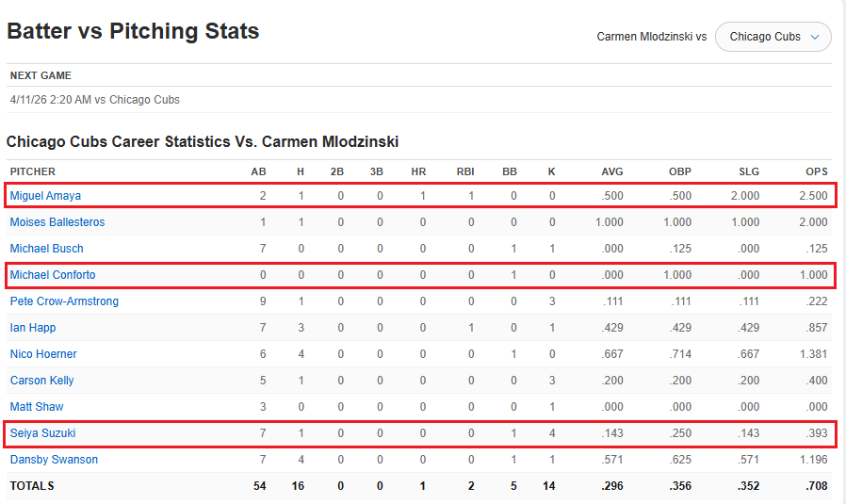Click the dropdown chevron beside Chicago Cubs

(x=815, y=37)
